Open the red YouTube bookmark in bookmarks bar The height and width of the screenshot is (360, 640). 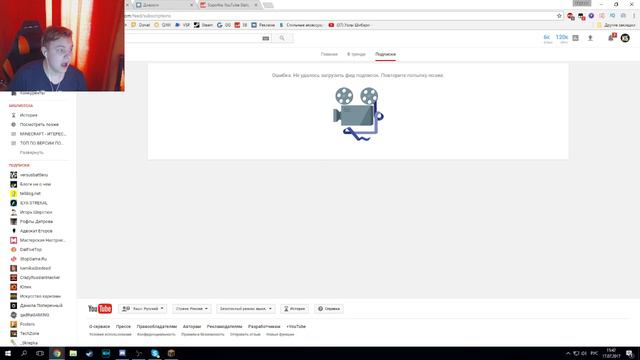pyautogui.click(x=349, y=25)
